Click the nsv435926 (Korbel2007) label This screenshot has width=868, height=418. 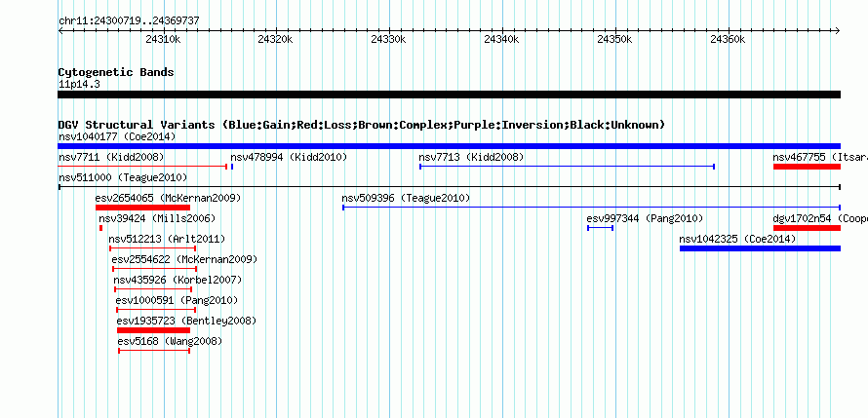[178, 281]
